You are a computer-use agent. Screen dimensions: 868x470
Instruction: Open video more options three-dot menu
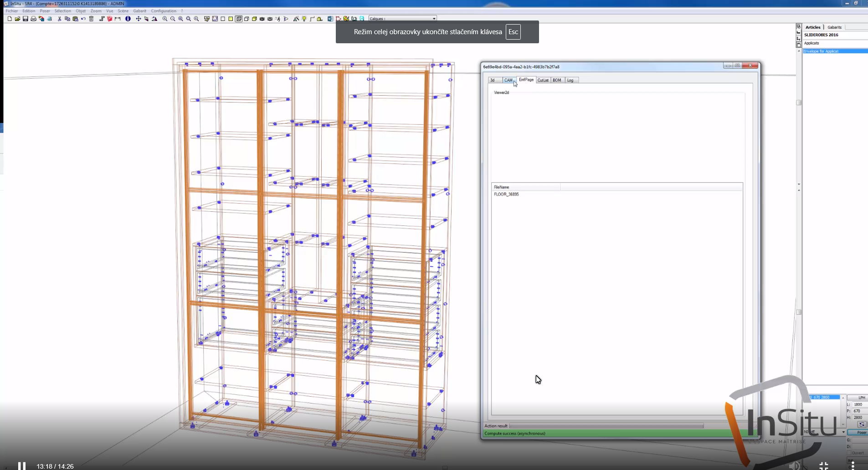[853, 465]
